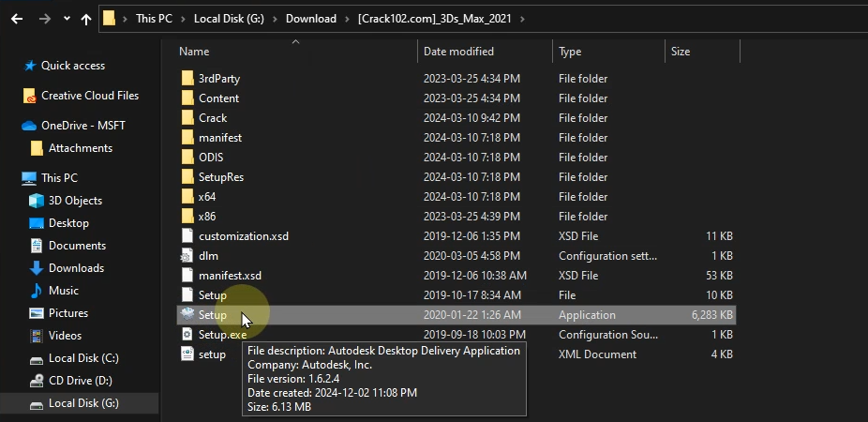
Task: Open Creative Cloud Files in sidebar
Action: tap(89, 96)
